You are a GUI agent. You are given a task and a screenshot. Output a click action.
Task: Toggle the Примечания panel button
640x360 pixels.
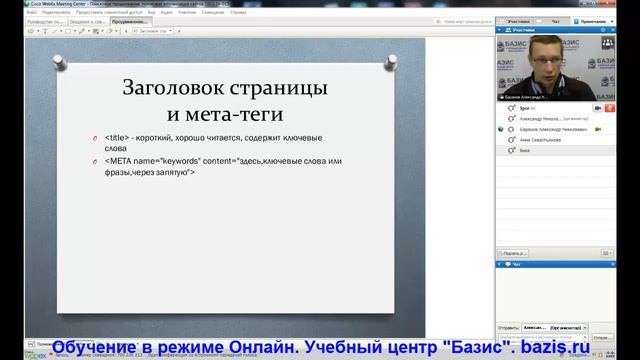click(x=589, y=21)
